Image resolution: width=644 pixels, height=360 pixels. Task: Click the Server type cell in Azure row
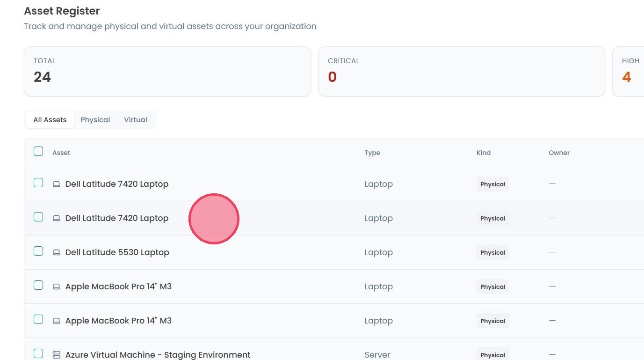click(x=377, y=355)
